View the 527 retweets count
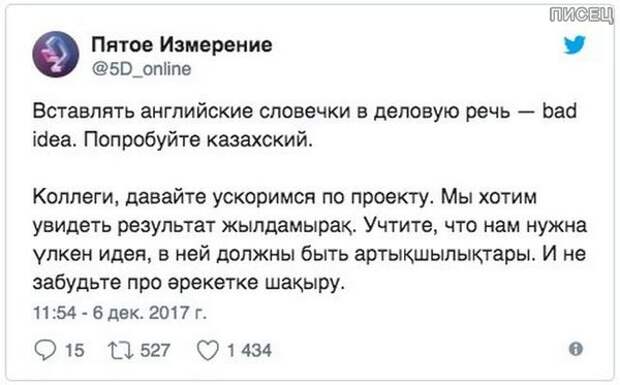The width and height of the screenshot is (620, 385). [155, 351]
